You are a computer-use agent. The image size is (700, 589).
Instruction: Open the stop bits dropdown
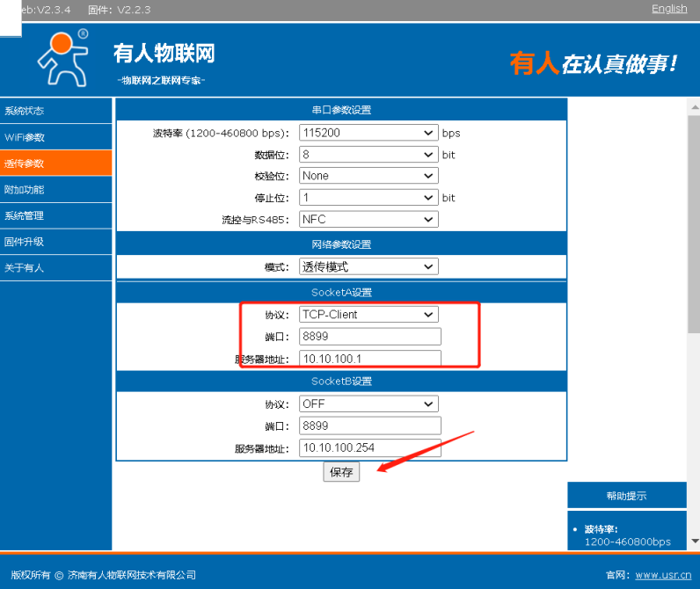368,198
